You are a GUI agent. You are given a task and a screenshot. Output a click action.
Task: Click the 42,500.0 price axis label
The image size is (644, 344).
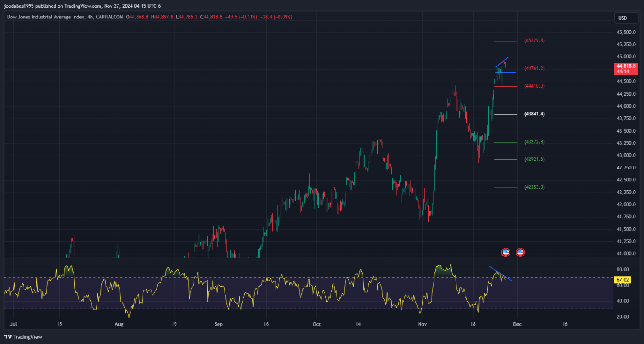point(626,180)
